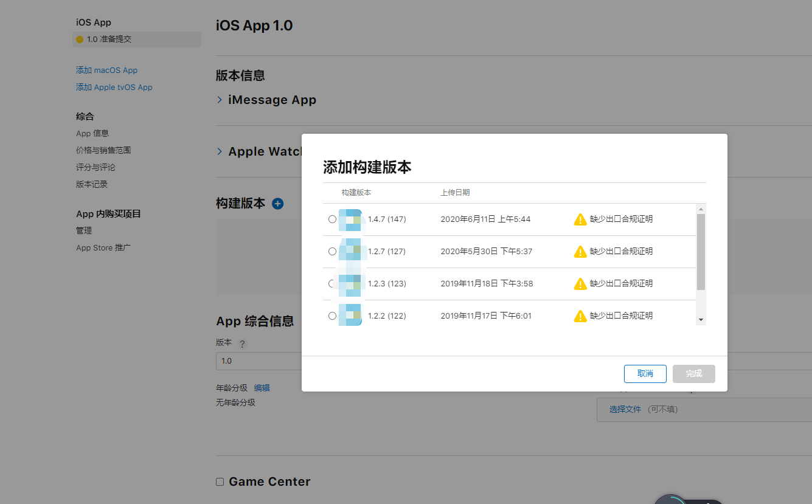Screen dimensions: 812x504
Task: Open App 信息 in sidebar
Action: (92, 133)
